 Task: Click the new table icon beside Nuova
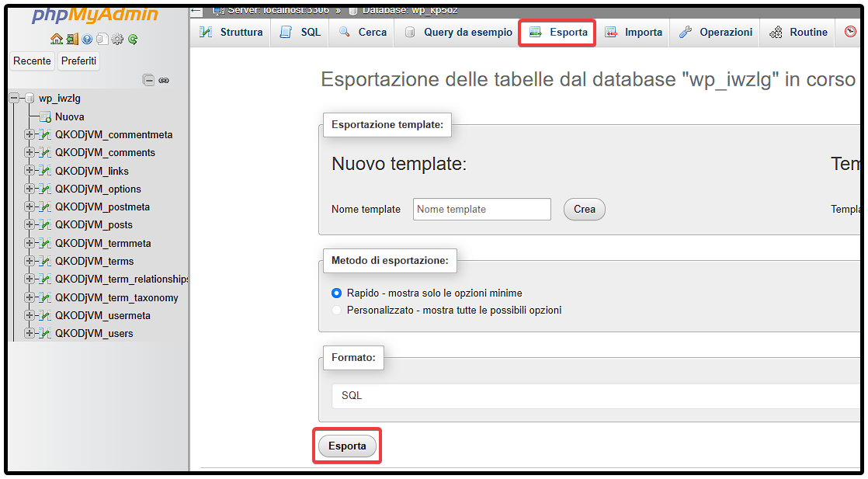[x=45, y=117]
